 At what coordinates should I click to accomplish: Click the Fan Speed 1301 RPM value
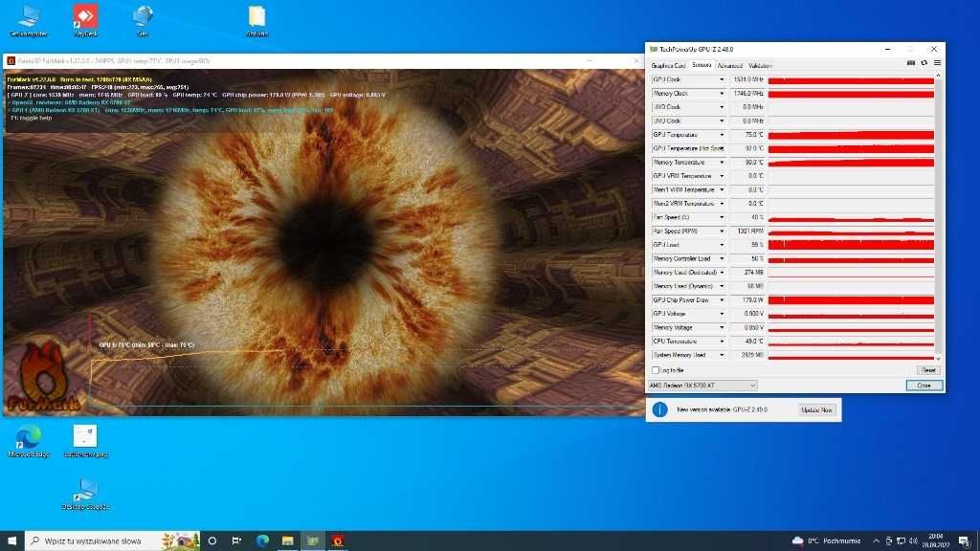(747, 231)
